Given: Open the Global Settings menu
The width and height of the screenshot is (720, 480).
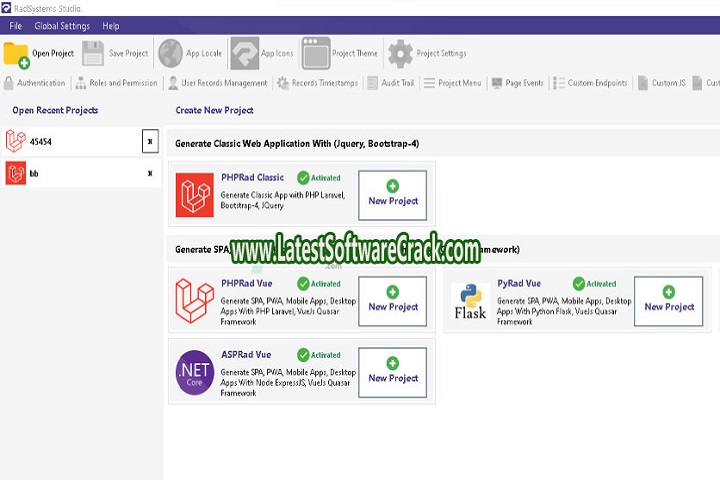Looking at the screenshot, I should click(x=61, y=26).
